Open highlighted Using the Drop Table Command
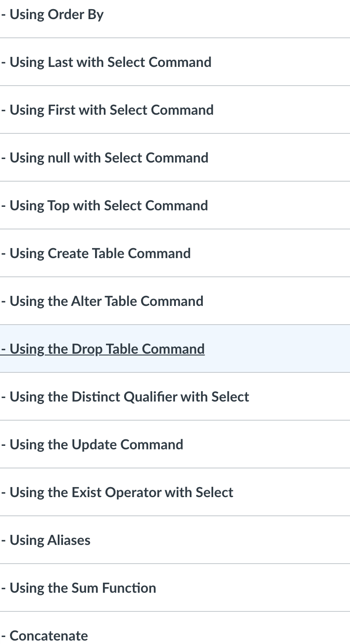This screenshot has height=644, width=350. pyautogui.click(x=102, y=349)
